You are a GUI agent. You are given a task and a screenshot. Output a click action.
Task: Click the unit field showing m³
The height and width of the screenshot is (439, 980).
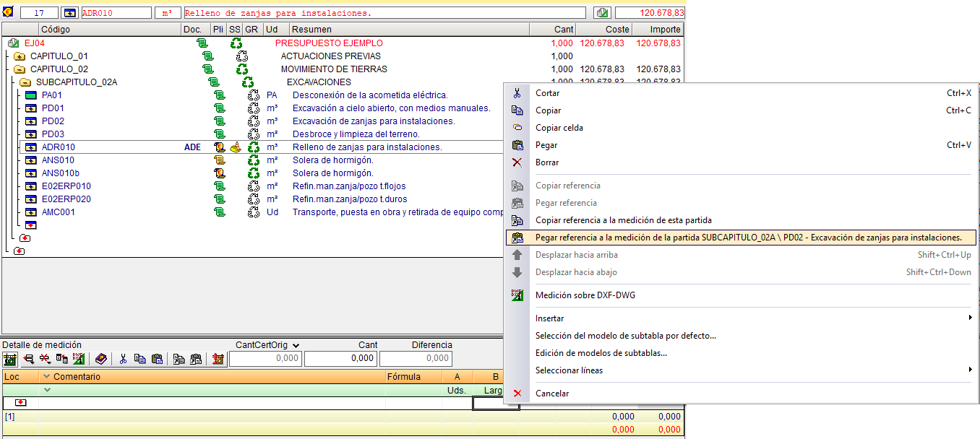[x=168, y=13]
